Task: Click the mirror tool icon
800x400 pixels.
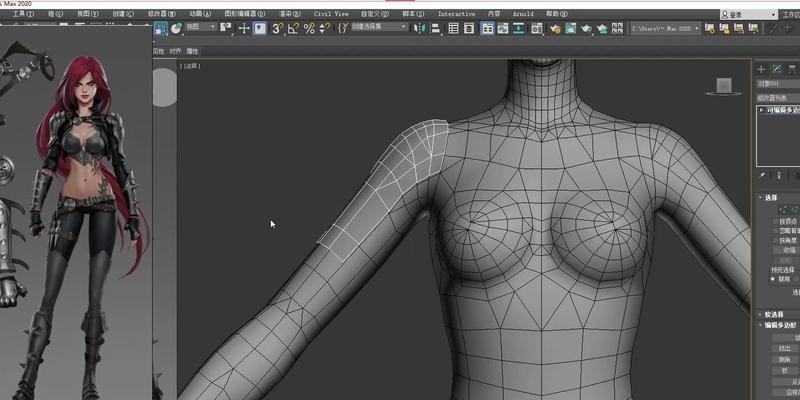Action: [420, 28]
